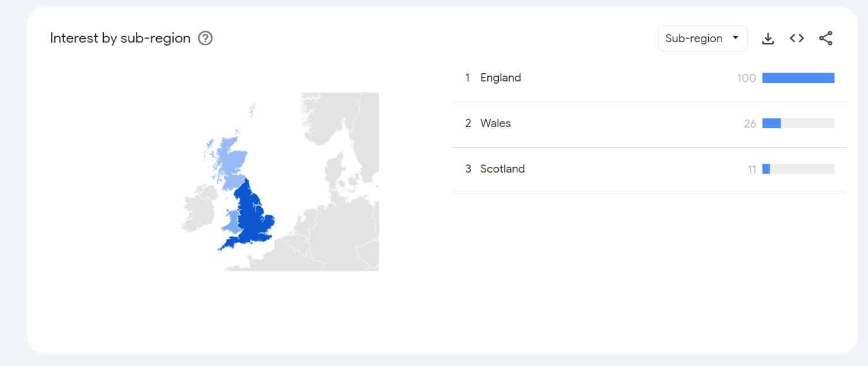Select England in the ranking list
868x366 pixels.
pos(500,78)
